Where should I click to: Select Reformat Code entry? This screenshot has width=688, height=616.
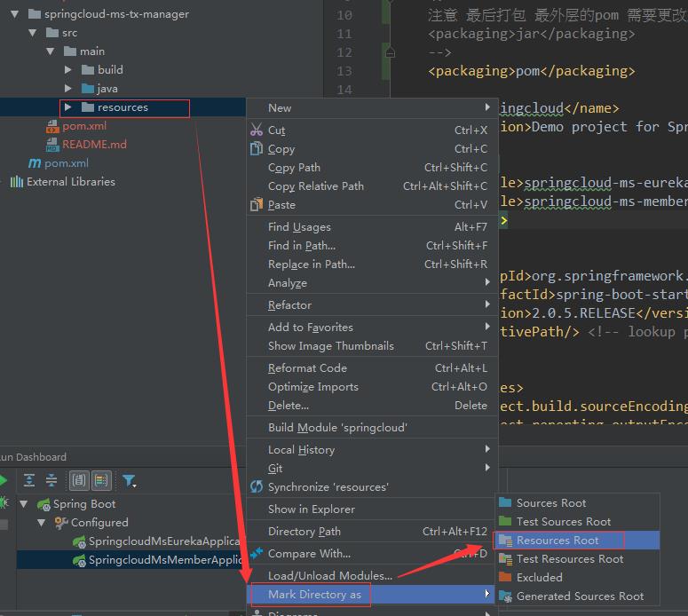373,368
